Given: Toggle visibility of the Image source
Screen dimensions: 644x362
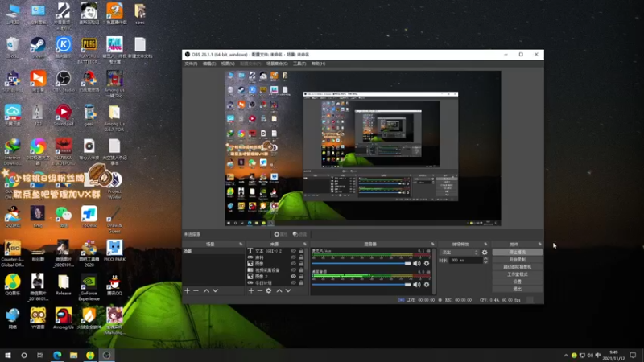Looking at the screenshot, I should pos(293,264).
